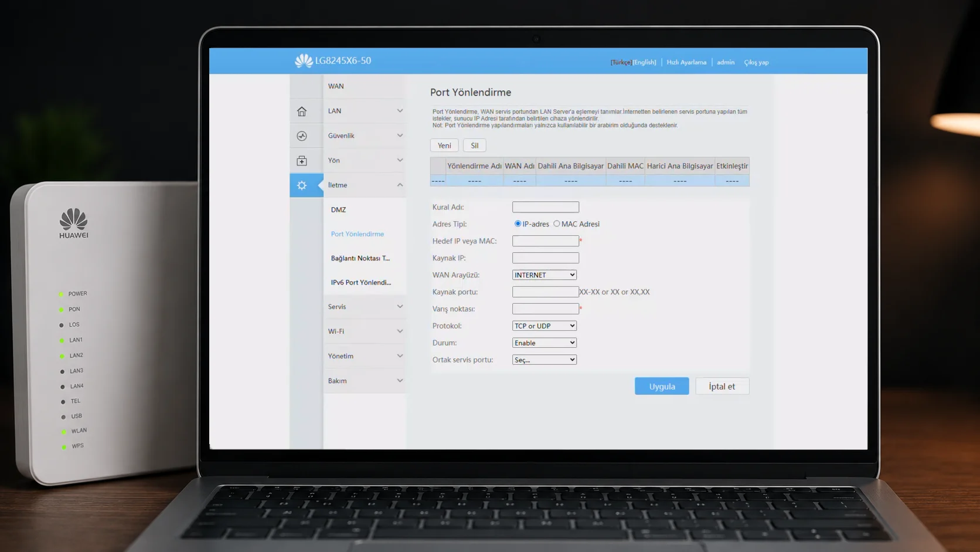Open the home icon in the sidebar
Image resolution: width=980 pixels, height=552 pixels.
tap(302, 111)
